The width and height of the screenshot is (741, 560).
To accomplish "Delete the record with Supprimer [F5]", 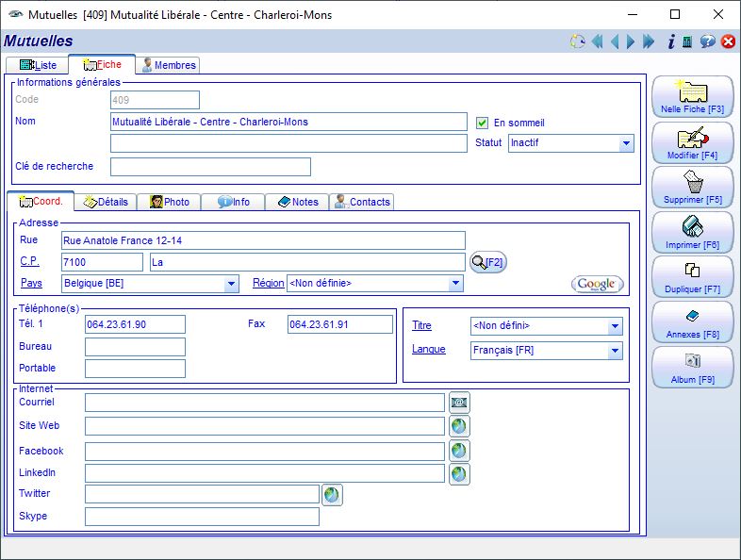I will pyautogui.click(x=692, y=188).
